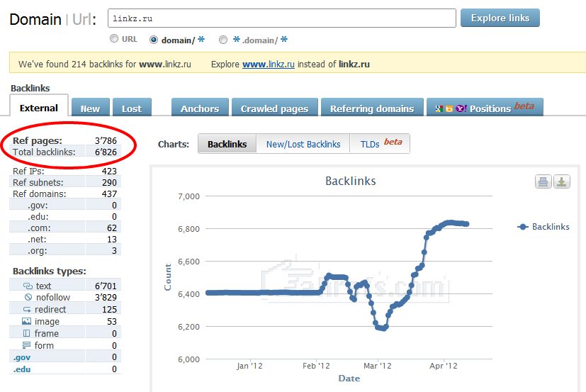Click the print chart icon

[543, 181]
